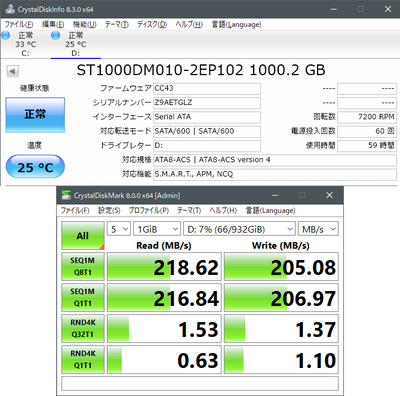Image resolution: width=400 pixels, height=396 pixels.
Task: Click the previous disk arrow button
Action: 12,71
